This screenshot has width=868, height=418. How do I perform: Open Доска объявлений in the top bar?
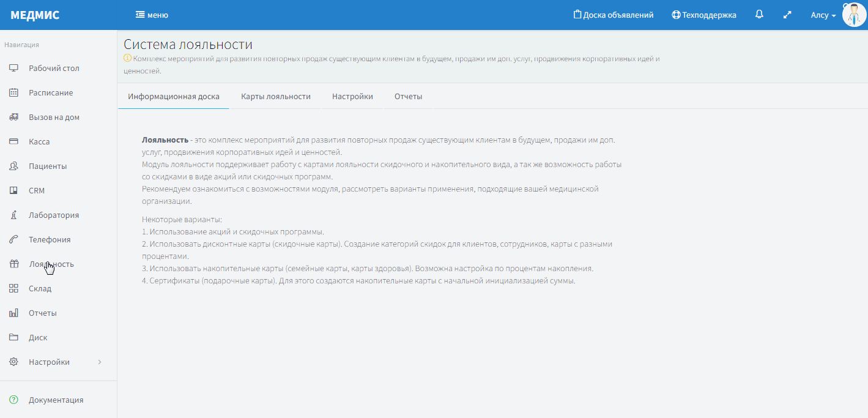click(x=614, y=15)
